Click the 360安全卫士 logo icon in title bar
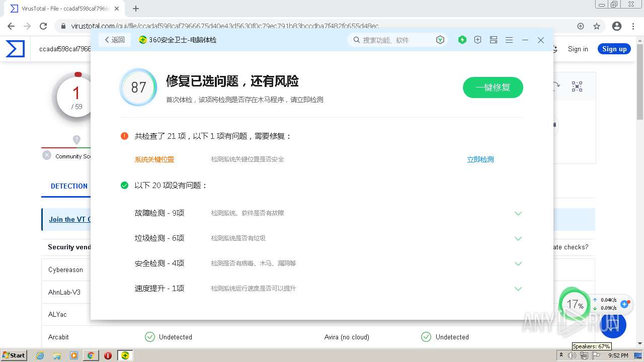644x362 pixels. [x=143, y=40]
